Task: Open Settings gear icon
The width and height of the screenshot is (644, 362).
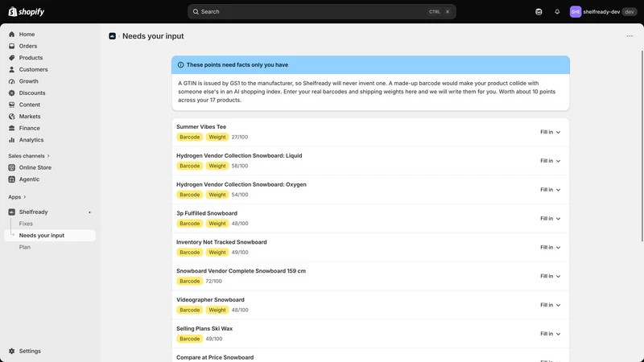Action: [x=11, y=351]
